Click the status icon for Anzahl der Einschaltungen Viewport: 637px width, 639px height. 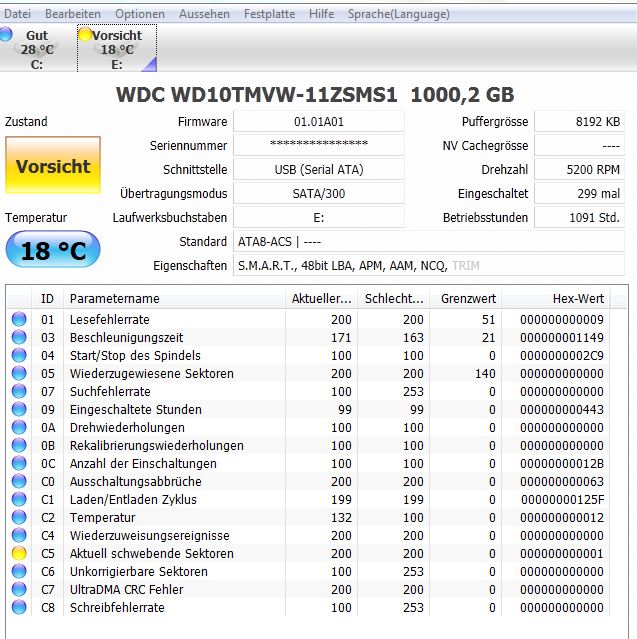(x=19, y=463)
